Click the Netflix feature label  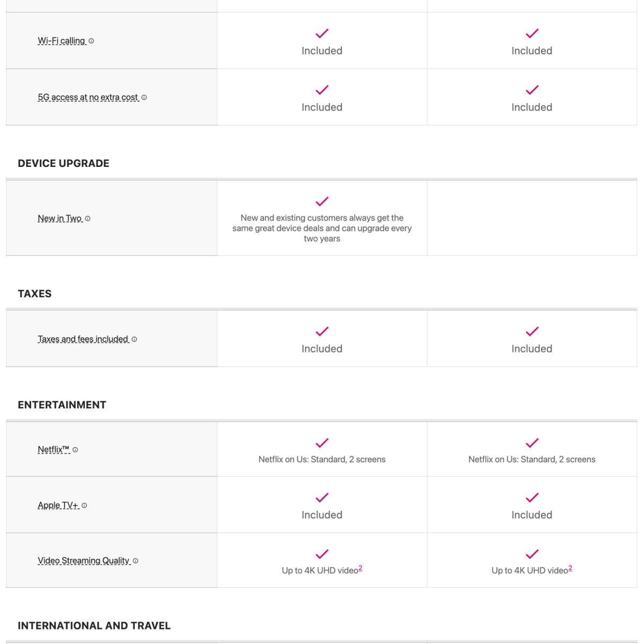(x=53, y=450)
